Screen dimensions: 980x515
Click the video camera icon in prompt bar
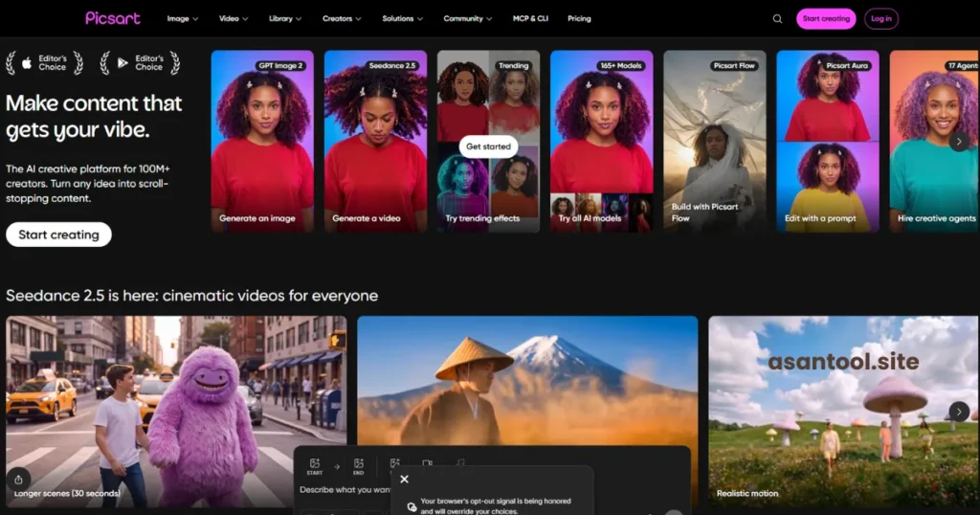[x=427, y=463]
